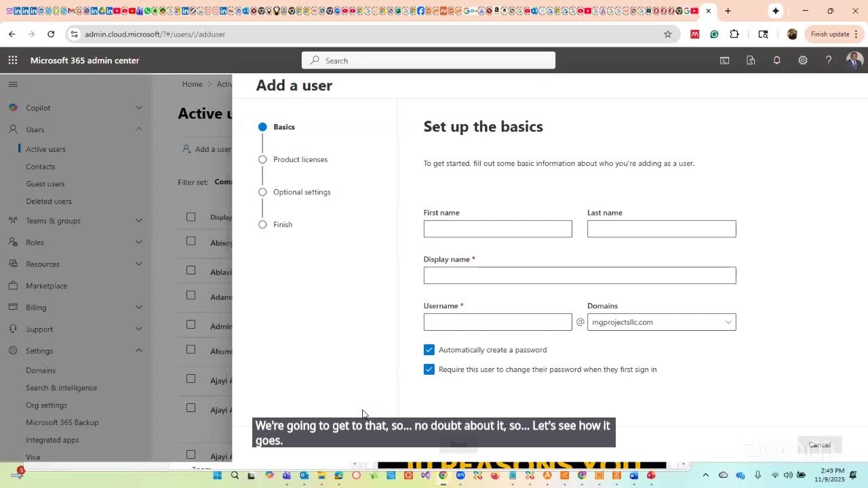Open the help question mark icon
The height and width of the screenshot is (488, 868).
829,60
